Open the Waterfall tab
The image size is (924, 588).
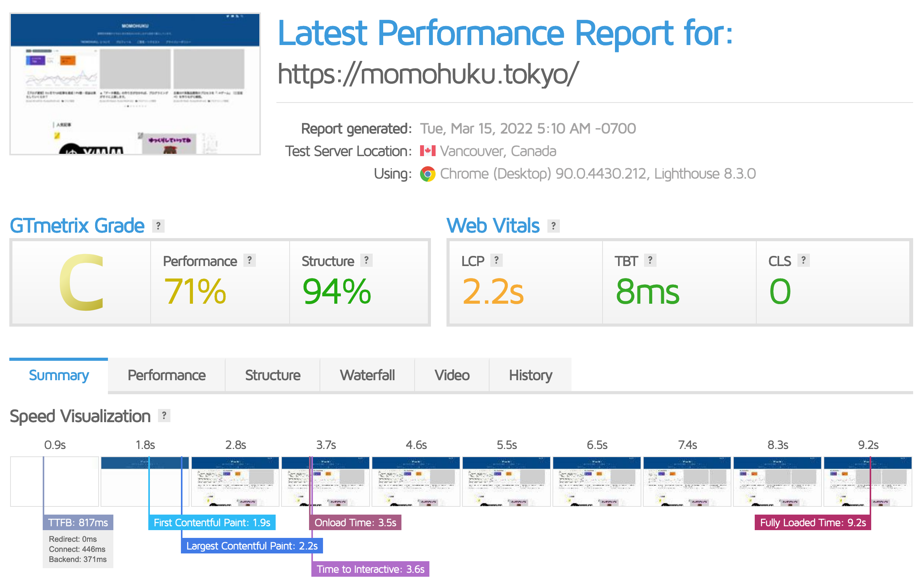367,375
